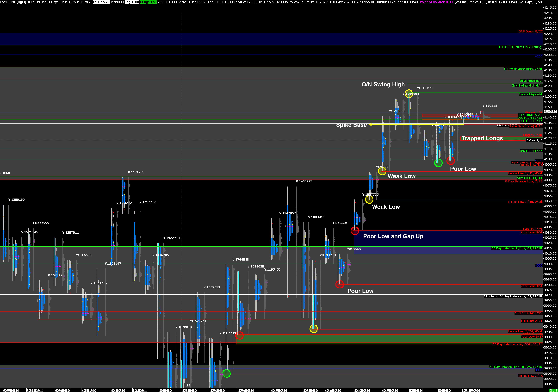The width and height of the screenshot is (558, 392).
Task: Click red circle at Poor Low 3/17
Action: pos(239,335)
